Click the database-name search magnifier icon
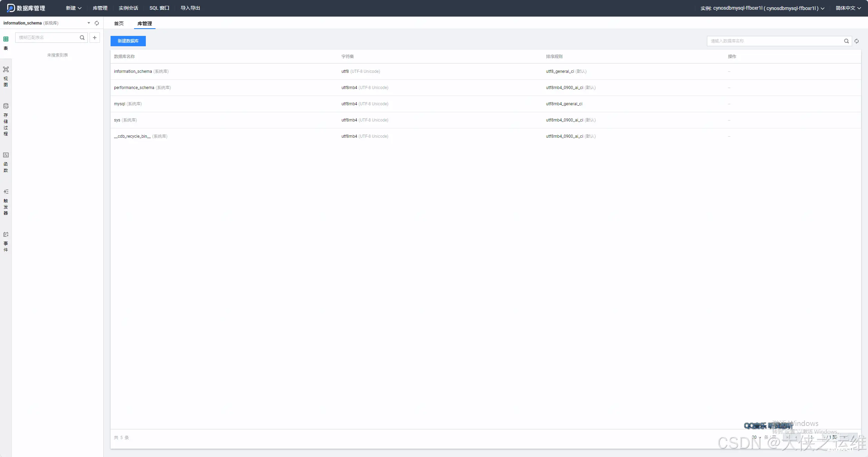Image resolution: width=868 pixels, height=457 pixels. [847, 41]
